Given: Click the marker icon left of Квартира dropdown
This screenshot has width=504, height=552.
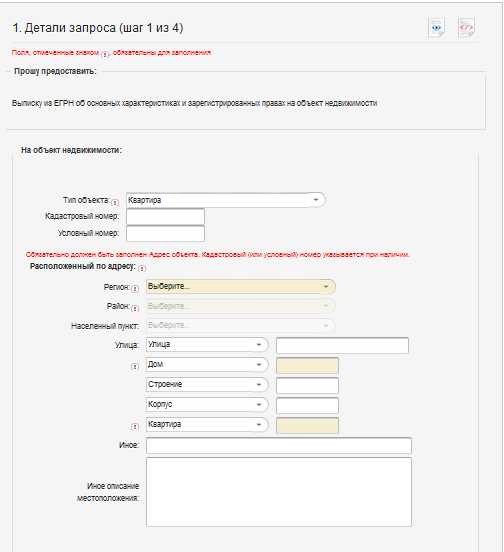Looking at the screenshot, I should pos(135,427).
